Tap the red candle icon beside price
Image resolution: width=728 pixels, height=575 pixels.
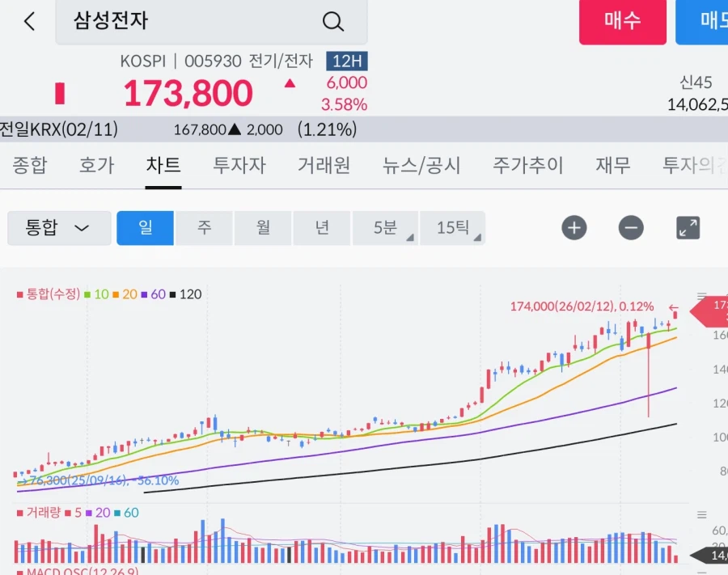click(x=59, y=93)
